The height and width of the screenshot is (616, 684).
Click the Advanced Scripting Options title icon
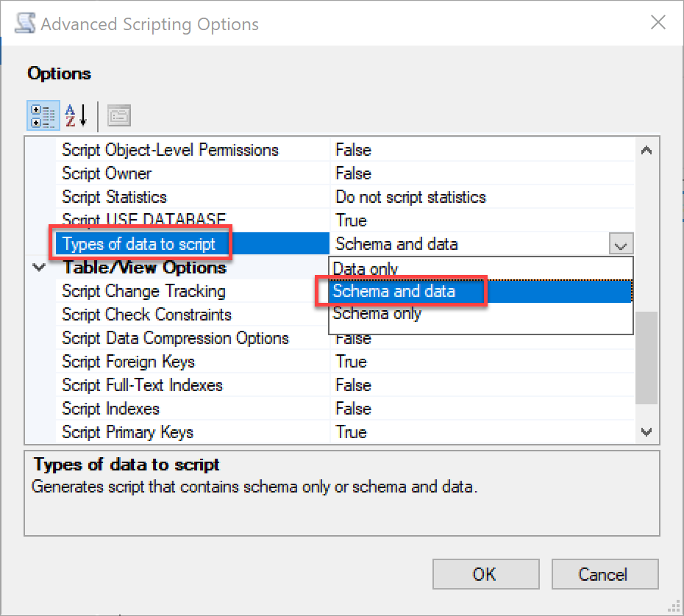click(x=26, y=24)
